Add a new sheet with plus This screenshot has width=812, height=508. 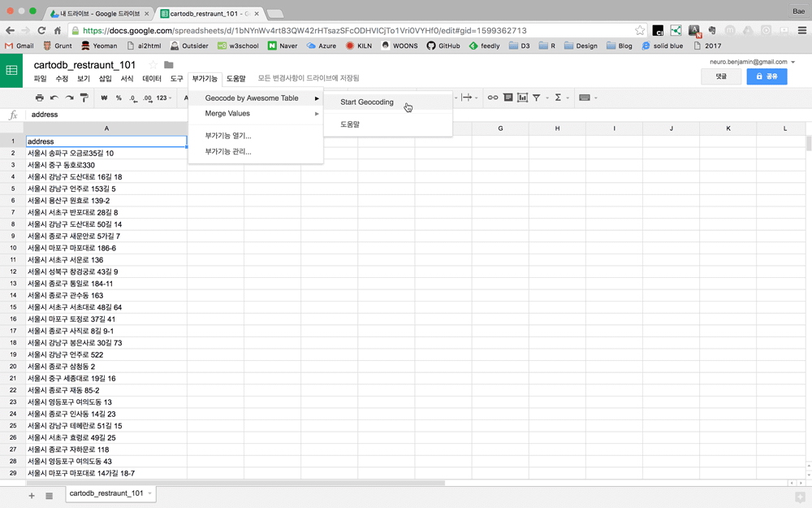[x=32, y=496]
